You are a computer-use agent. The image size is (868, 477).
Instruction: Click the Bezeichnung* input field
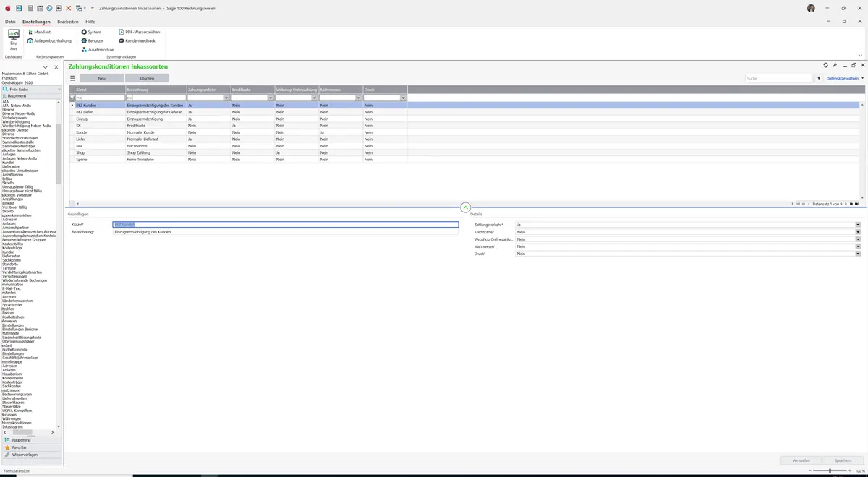286,232
